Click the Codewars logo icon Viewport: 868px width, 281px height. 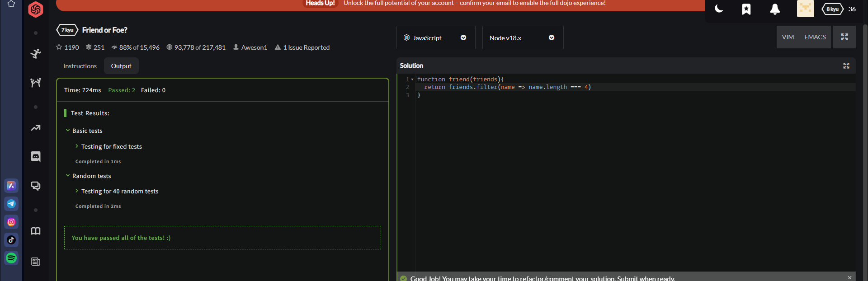pos(36,9)
